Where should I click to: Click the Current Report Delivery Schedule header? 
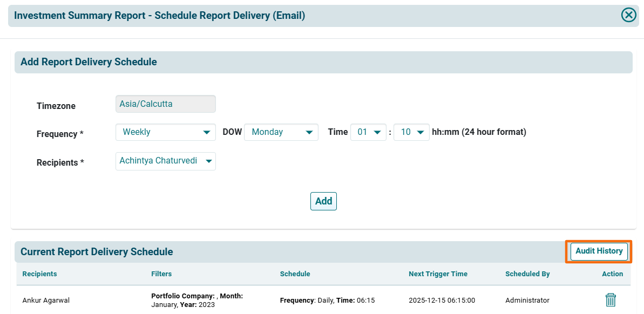click(97, 252)
